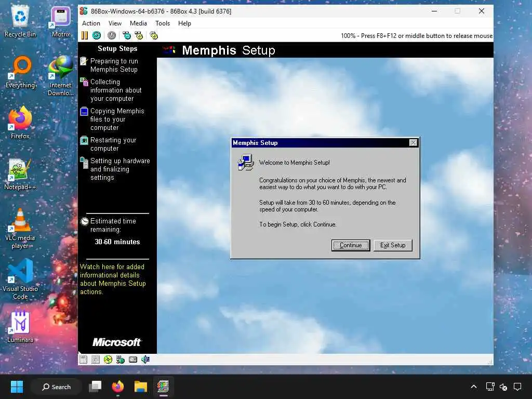The height and width of the screenshot is (399, 532).
Task: Click the '30-60 minutes' estimate text
Action: pos(117,242)
